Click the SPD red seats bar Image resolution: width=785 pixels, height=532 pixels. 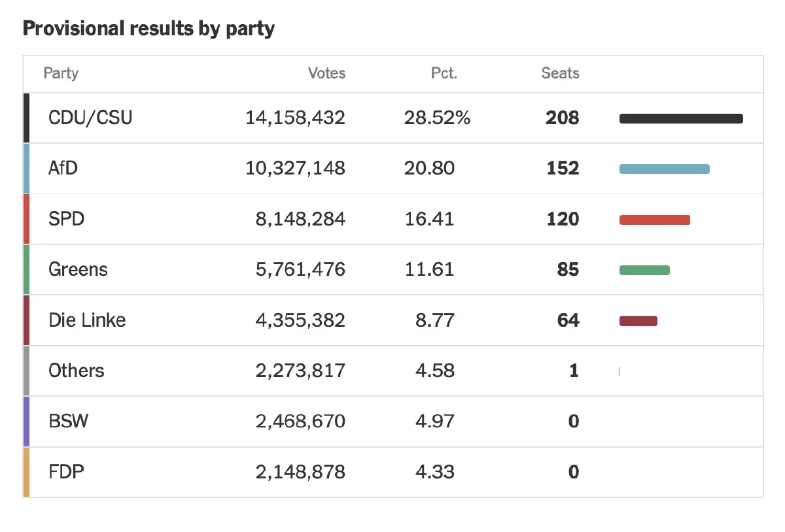click(x=654, y=220)
